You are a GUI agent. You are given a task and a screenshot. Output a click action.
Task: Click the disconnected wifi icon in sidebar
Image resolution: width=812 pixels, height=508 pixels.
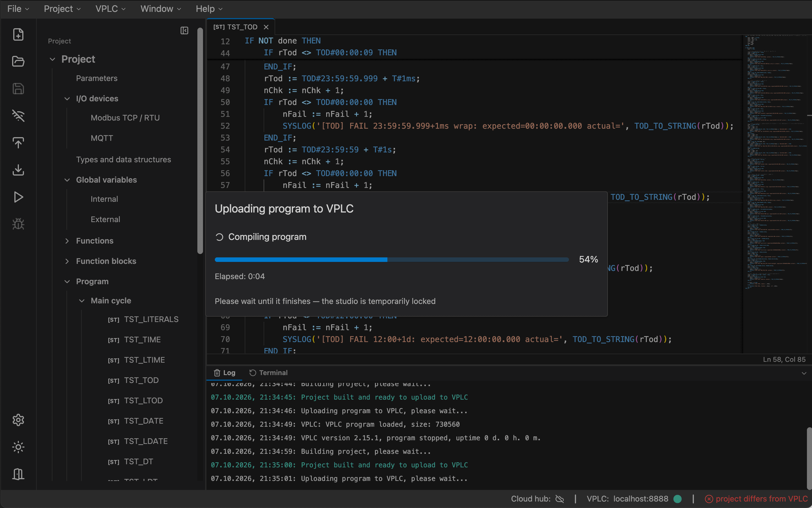(x=18, y=116)
